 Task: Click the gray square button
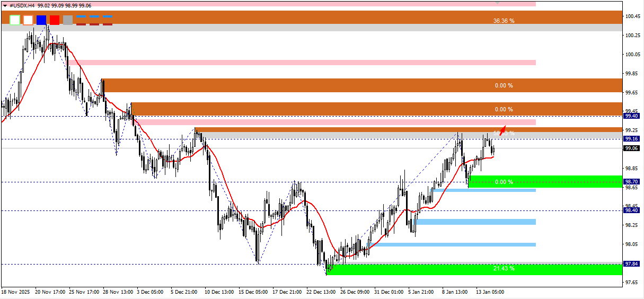pyautogui.click(x=68, y=20)
